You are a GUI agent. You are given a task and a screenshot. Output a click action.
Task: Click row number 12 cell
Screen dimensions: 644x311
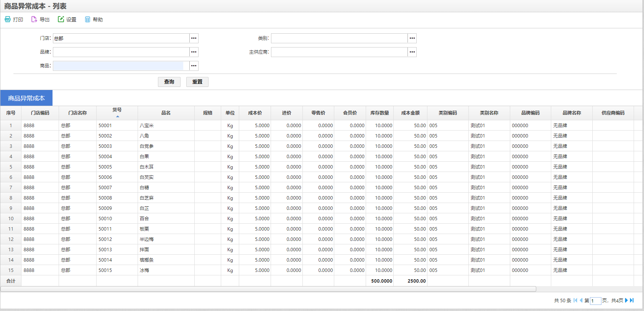(11, 239)
